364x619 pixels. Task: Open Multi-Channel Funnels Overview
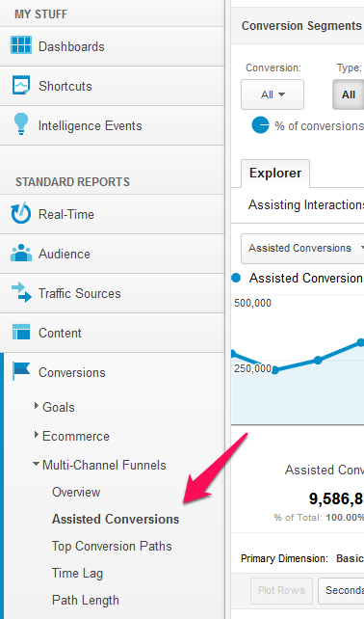[x=76, y=492]
